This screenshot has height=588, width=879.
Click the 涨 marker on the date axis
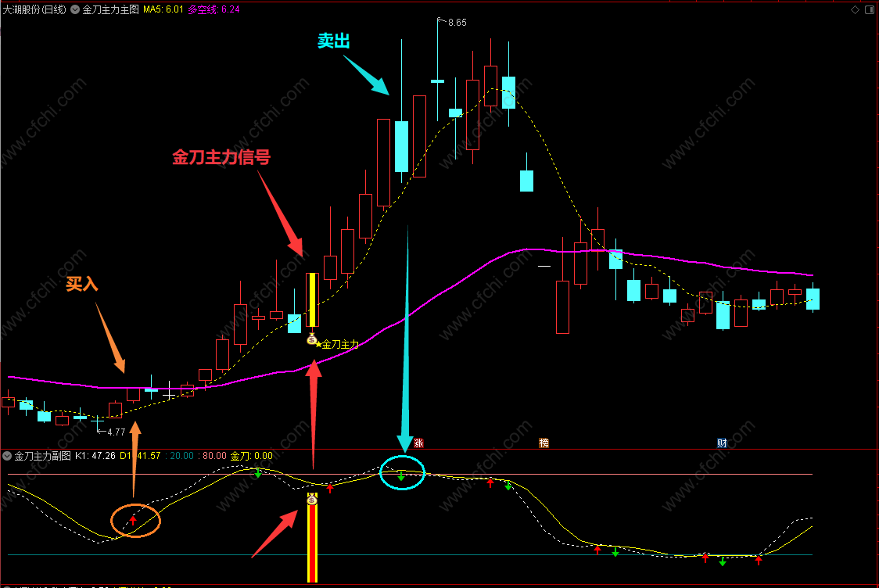(418, 443)
